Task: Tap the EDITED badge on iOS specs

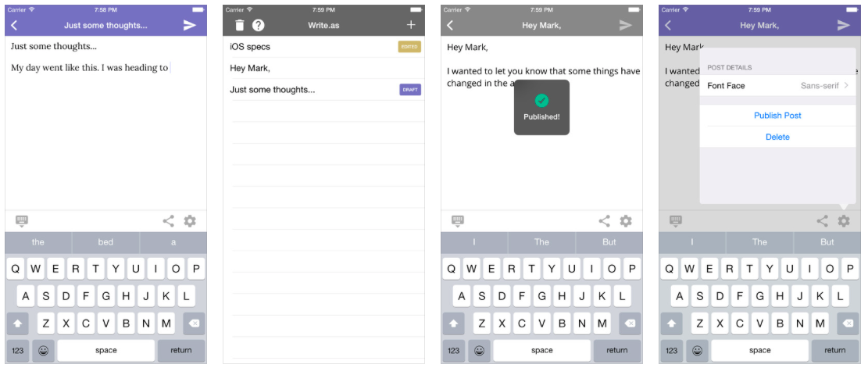Action: [409, 47]
